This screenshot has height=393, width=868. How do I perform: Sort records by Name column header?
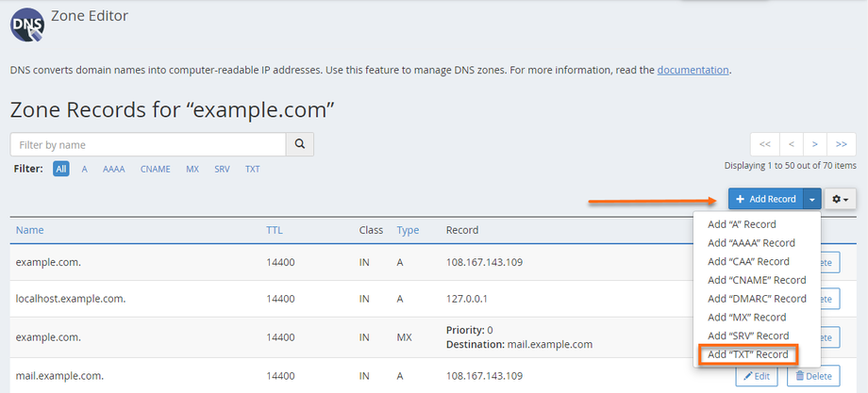pos(30,230)
